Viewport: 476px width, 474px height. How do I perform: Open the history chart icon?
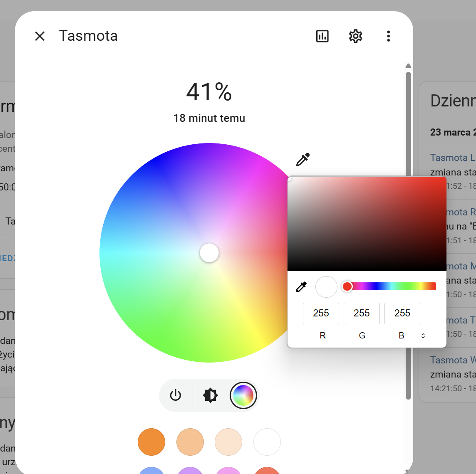click(322, 36)
